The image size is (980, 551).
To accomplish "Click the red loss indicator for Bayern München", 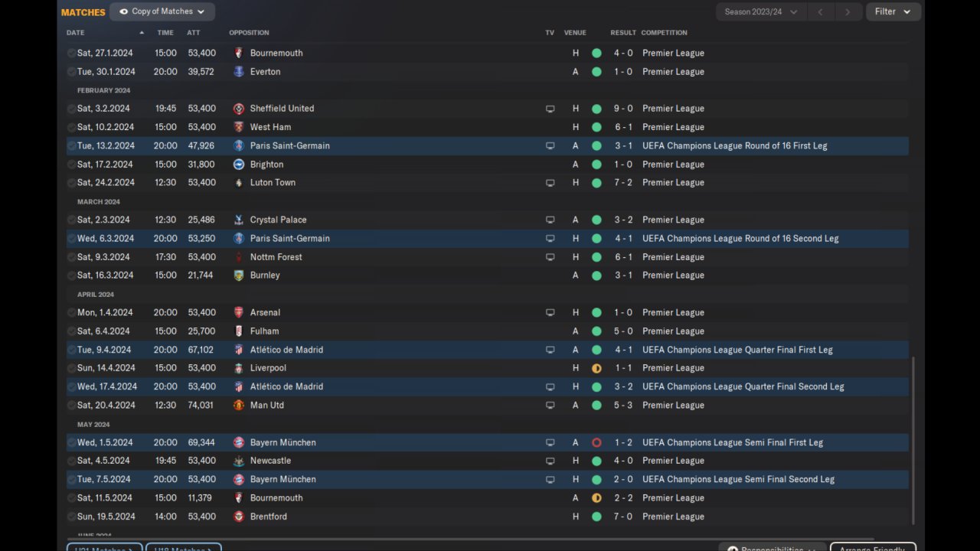I will 596,442.
